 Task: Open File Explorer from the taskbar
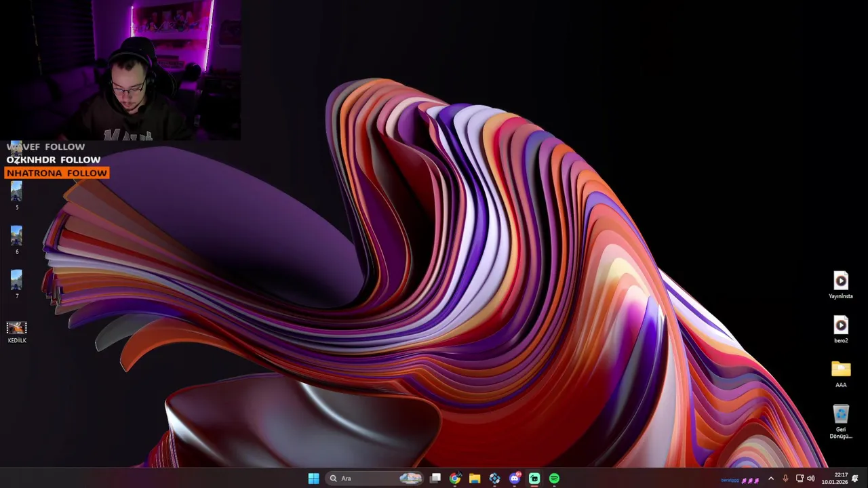(x=475, y=479)
